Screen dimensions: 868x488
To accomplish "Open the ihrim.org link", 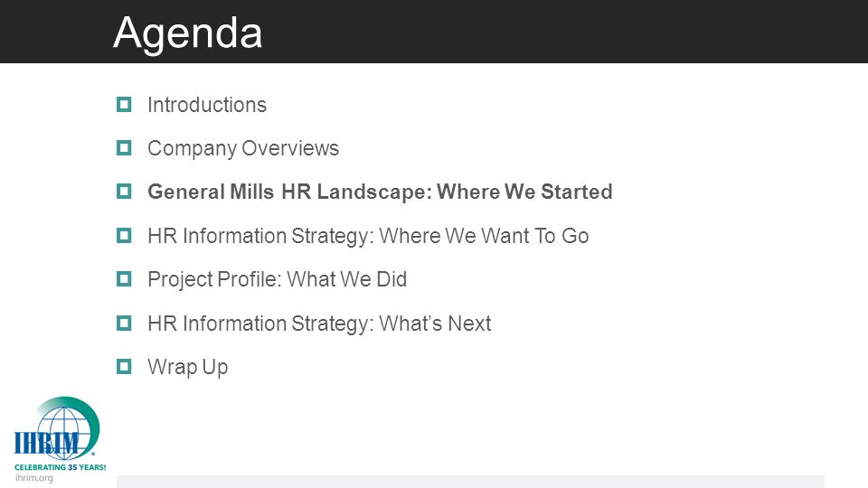I will click(34, 478).
